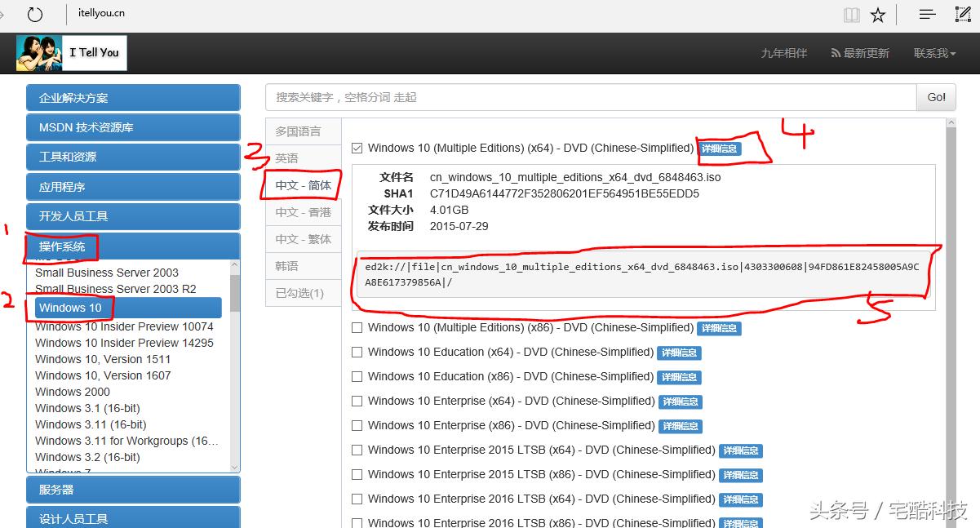This screenshot has height=528, width=980.
Task: Check the Windows 10 Education (x64) checkbox
Action: point(357,352)
